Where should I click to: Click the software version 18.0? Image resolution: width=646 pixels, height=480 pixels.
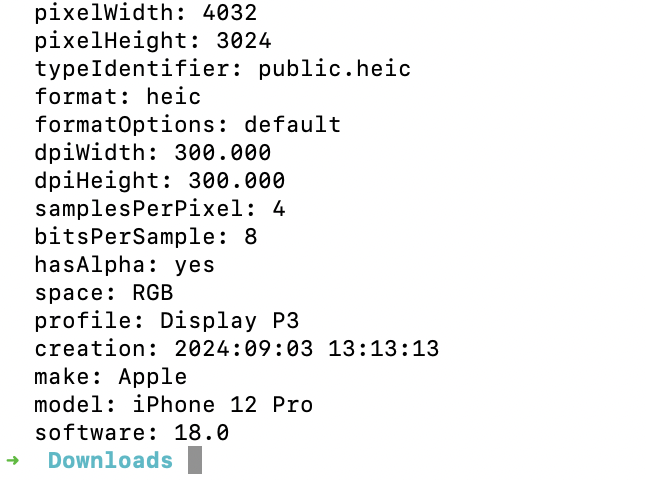pyautogui.click(x=202, y=433)
